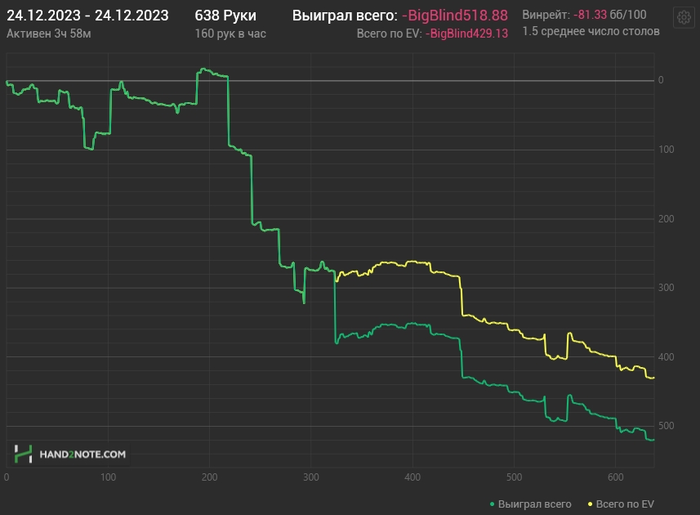Click the 'Активен 3ч 58м' text

(49, 33)
